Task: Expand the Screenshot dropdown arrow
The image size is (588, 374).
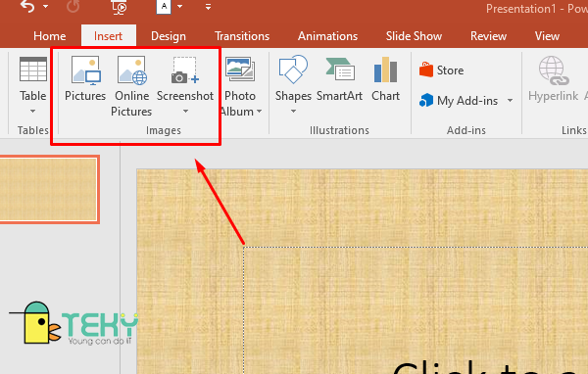Action: pyautogui.click(x=185, y=112)
